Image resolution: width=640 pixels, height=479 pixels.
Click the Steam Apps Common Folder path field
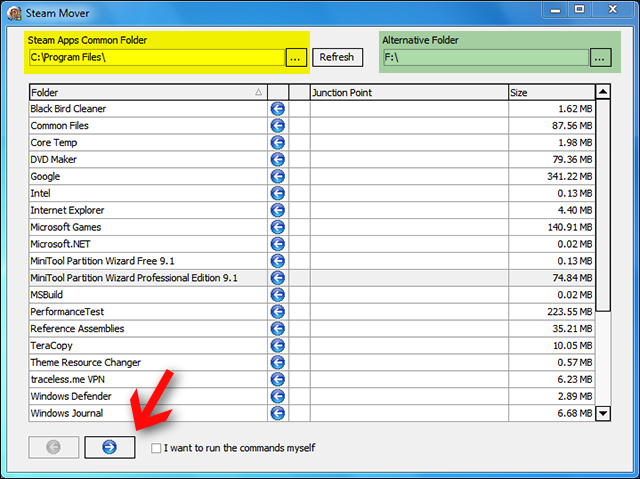click(157, 58)
